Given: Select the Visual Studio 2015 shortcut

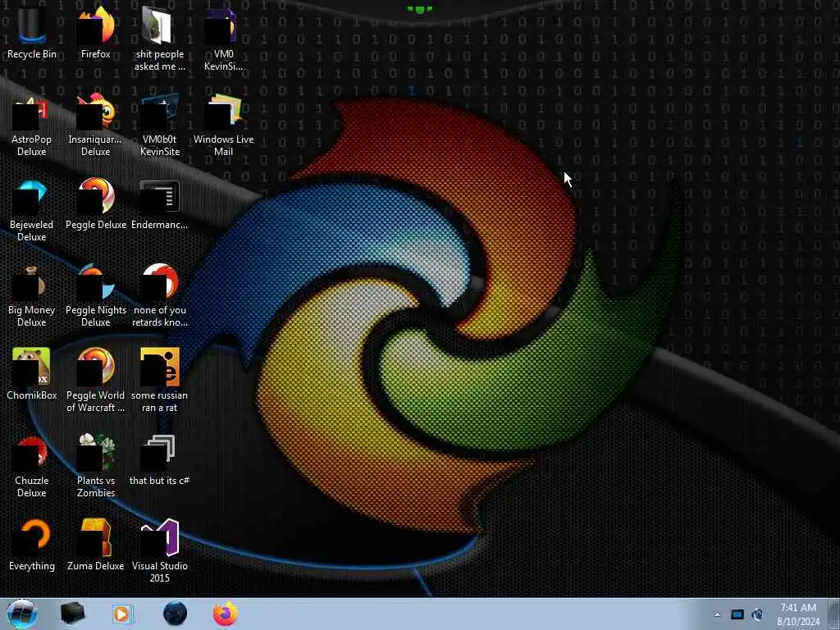Looking at the screenshot, I should 160,550.
